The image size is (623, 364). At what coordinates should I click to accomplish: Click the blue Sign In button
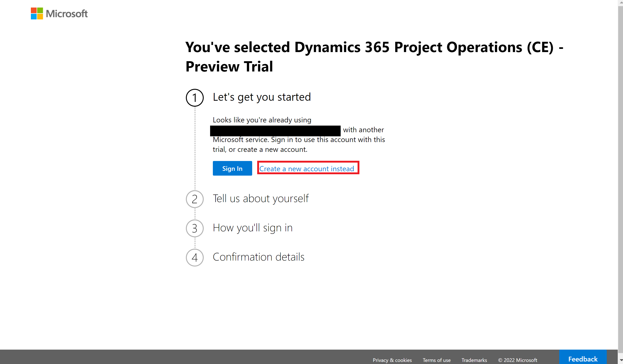click(x=232, y=169)
